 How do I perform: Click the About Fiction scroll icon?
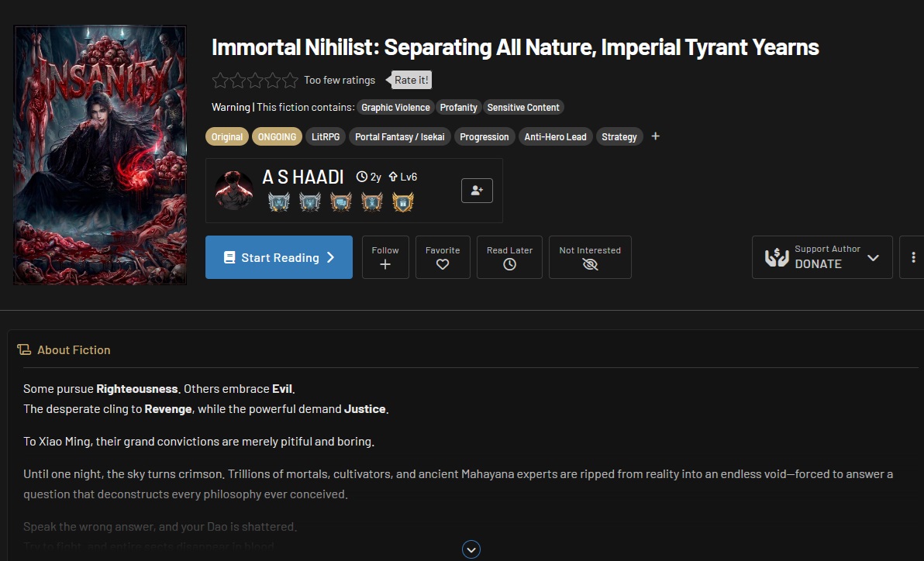[x=24, y=350]
